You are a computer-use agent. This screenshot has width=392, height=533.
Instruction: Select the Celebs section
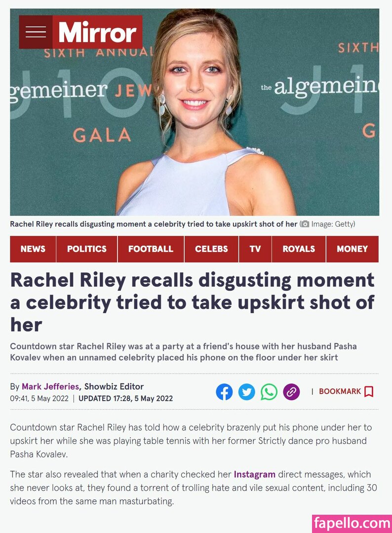[211, 249]
